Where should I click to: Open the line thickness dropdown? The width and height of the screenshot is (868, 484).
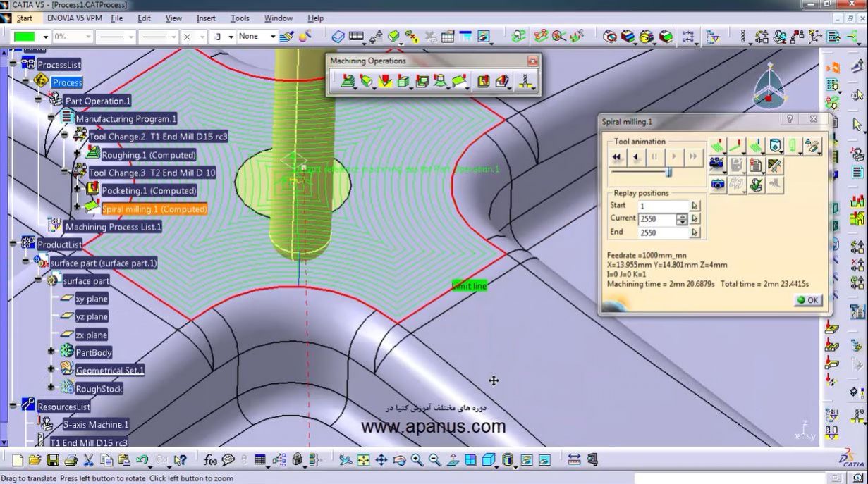[x=130, y=37]
